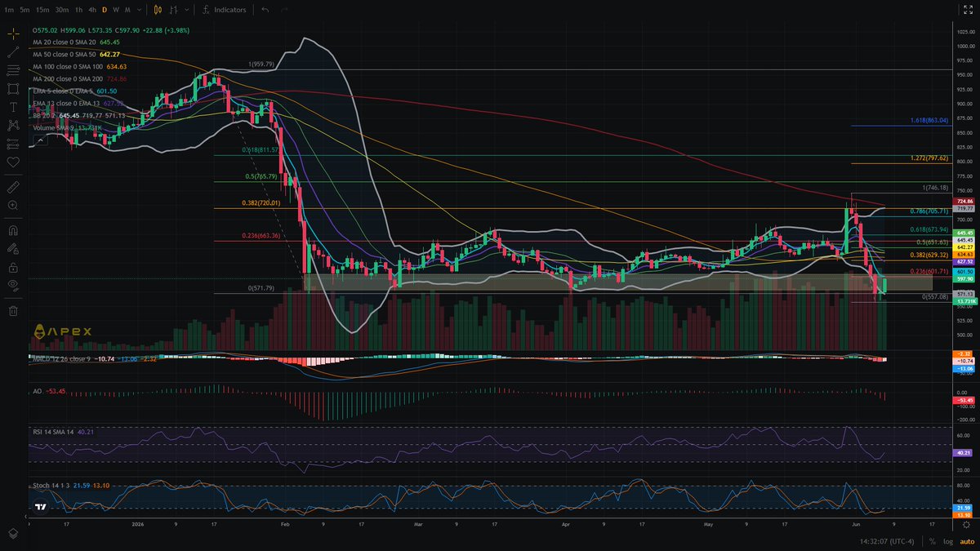Open the fx Indicators menu

(x=224, y=10)
